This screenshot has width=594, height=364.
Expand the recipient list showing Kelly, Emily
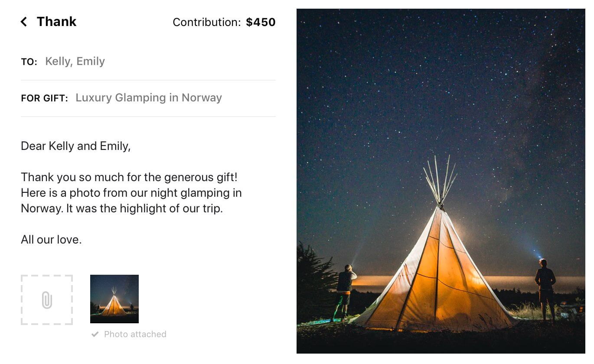tap(75, 61)
